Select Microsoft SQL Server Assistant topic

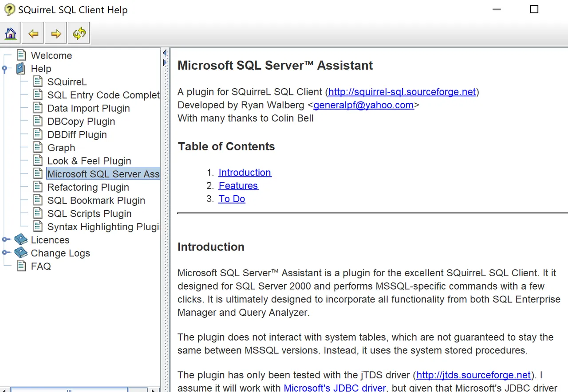tap(103, 174)
